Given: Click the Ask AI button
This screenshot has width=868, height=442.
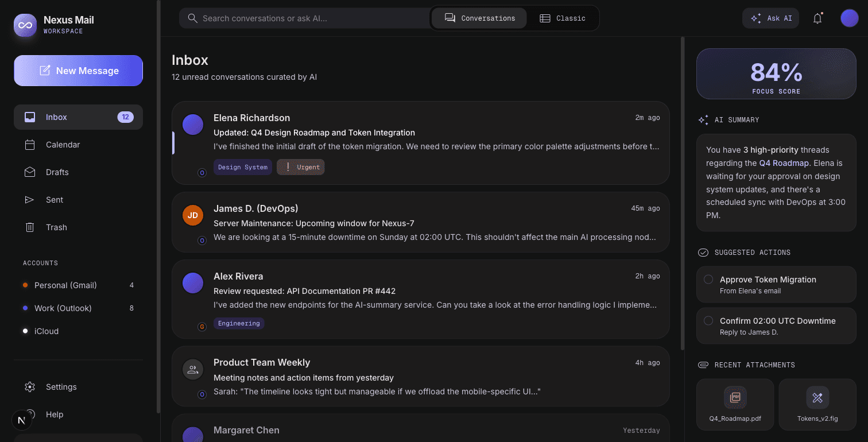Looking at the screenshot, I should click(x=770, y=18).
